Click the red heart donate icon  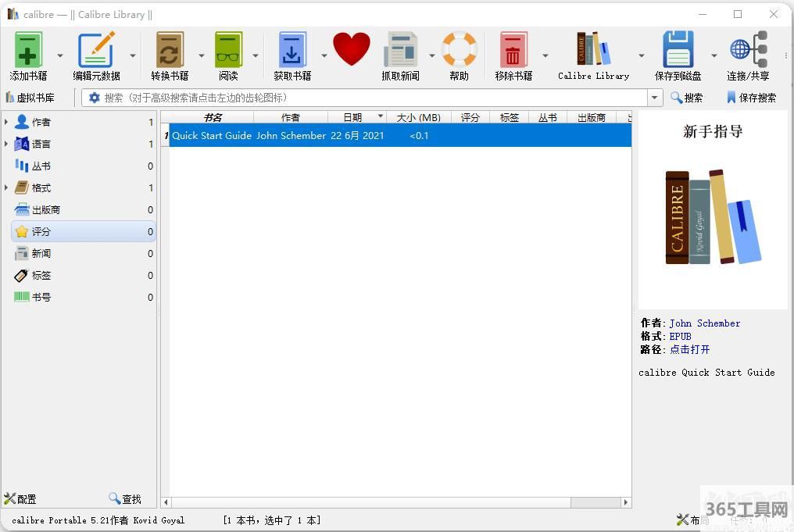(x=351, y=49)
